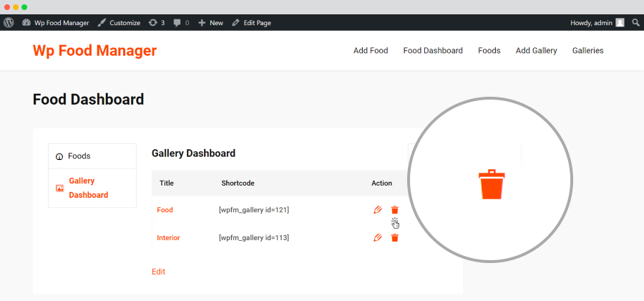Image resolution: width=644 pixels, height=301 pixels.
Task: Open Wp Food Manager admin bar item
Action: 55,23
